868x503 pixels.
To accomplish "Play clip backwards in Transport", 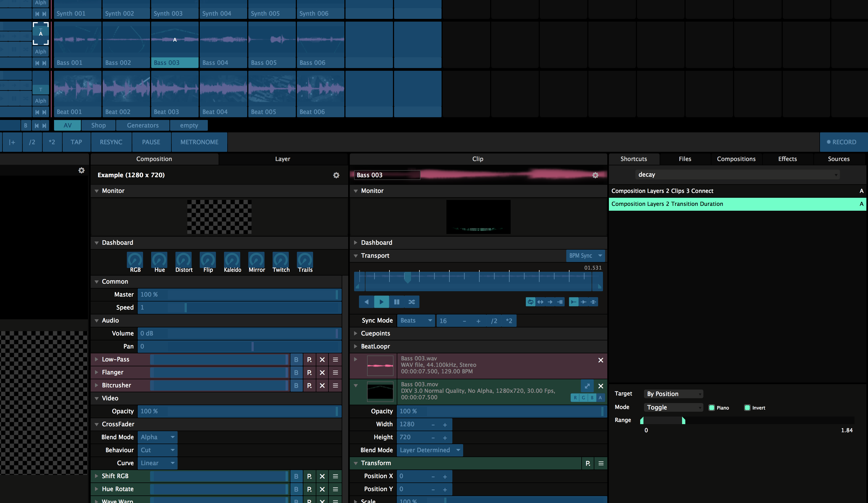I will pyautogui.click(x=367, y=302).
